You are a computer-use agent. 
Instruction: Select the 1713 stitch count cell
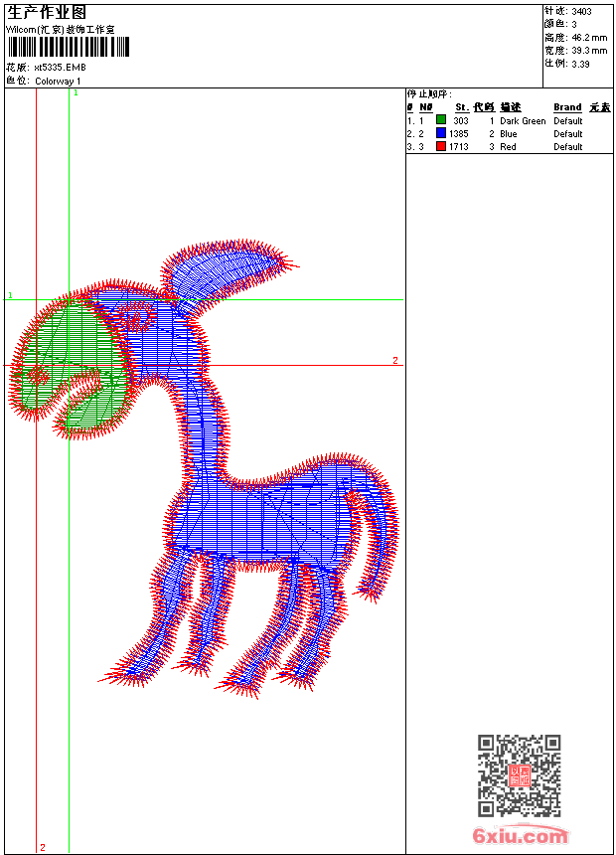[x=458, y=147]
